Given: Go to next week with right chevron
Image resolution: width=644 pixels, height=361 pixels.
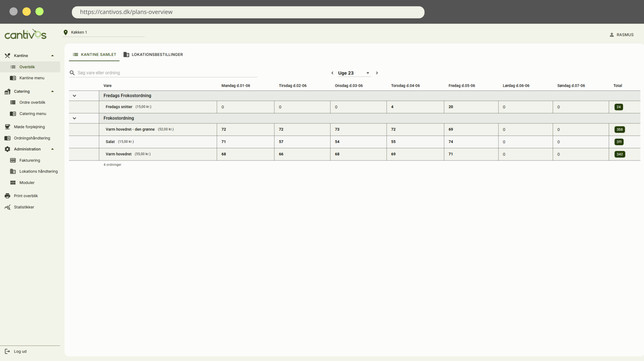Looking at the screenshot, I should (377, 73).
